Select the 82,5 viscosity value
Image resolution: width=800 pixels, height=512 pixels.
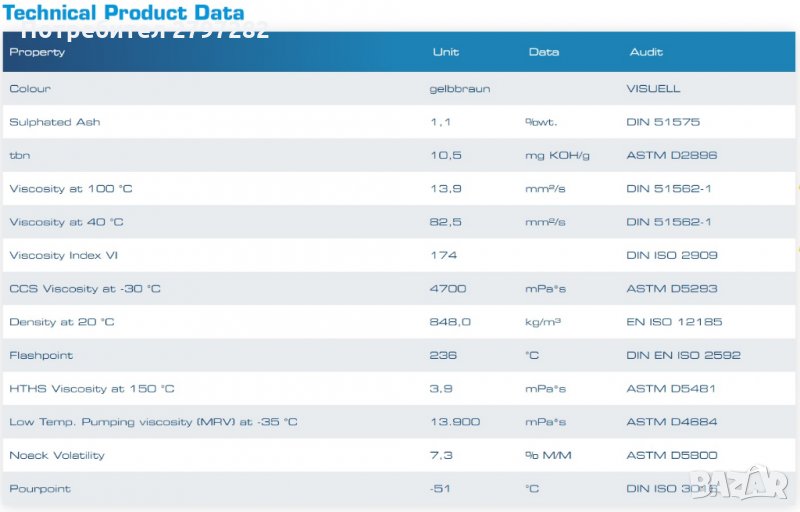tap(444, 222)
